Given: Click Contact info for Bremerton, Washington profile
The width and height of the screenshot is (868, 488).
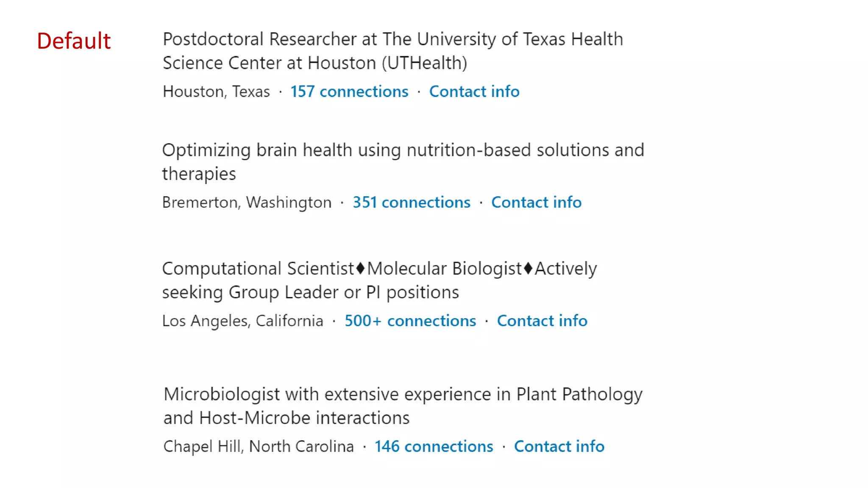Looking at the screenshot, I should coord(536,202).
